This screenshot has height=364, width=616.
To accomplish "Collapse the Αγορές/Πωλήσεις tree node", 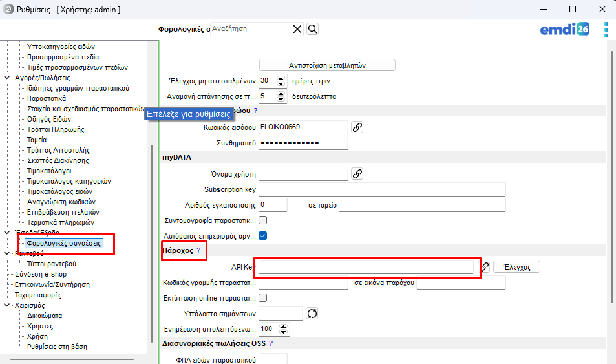I will [x=7, y=78].
